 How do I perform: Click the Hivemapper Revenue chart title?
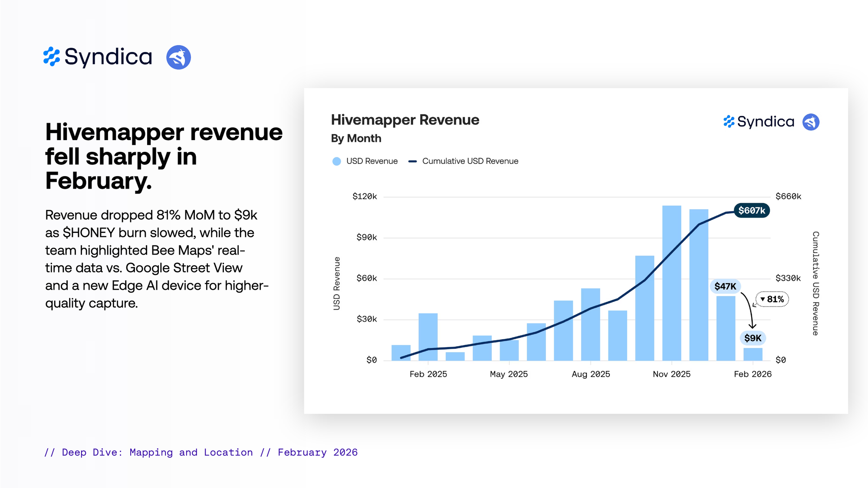tap(405, 120)
